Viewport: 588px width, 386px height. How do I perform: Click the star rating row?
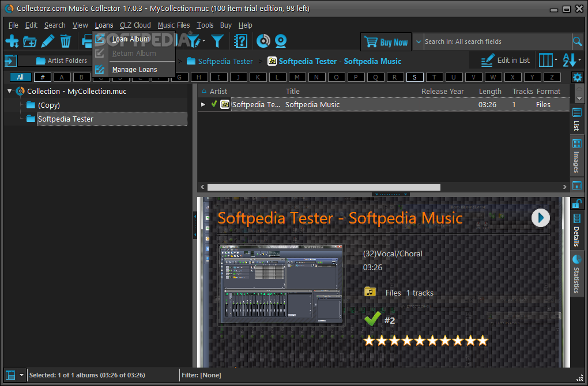pyautogui.click(x=425, y=340)
